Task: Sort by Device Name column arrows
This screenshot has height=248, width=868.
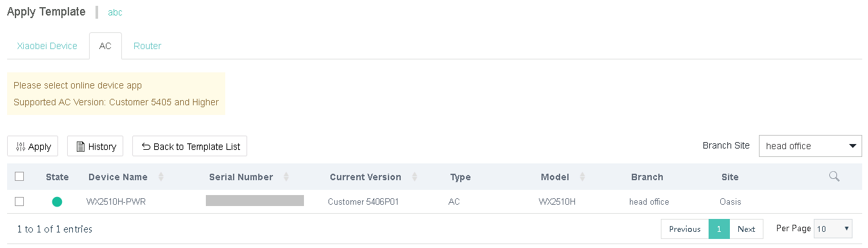Action: [161, 177]
